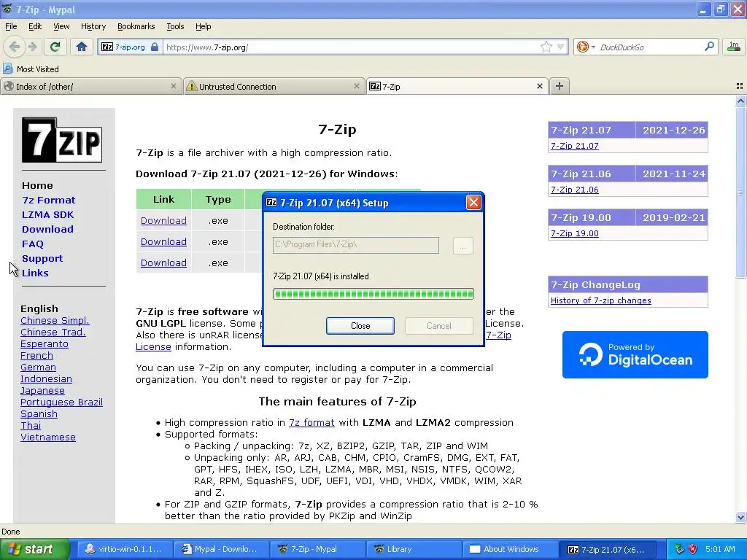Click the red security shield tray icon
747x560 pixels.
pyautogui.click(x=693, y=549)
